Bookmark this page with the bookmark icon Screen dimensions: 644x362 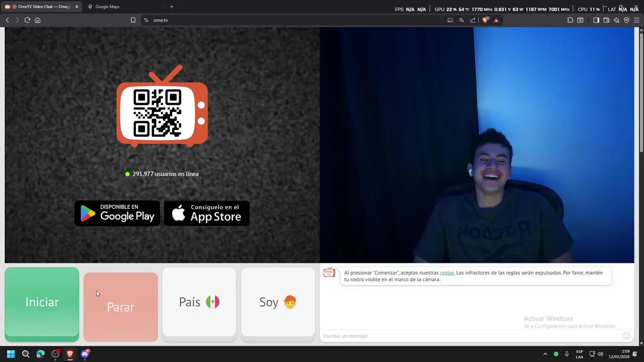click(x=133, y=20)
